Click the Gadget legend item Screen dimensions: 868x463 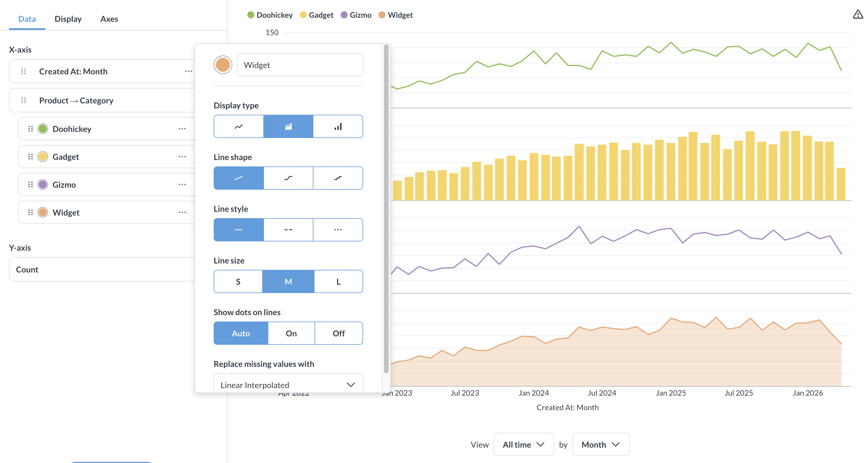tap(316, 15)
